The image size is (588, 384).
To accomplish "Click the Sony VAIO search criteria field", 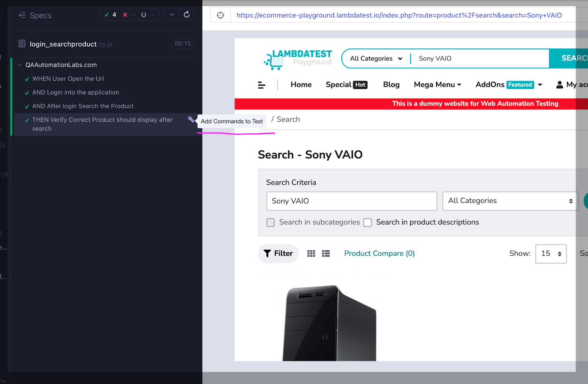I will [351, 201].
